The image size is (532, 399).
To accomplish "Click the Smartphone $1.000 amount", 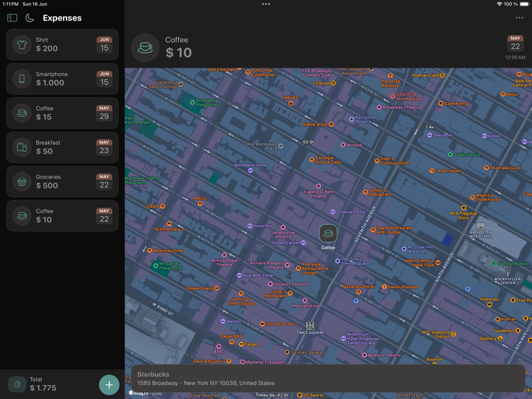I will (x=50, y=83).
